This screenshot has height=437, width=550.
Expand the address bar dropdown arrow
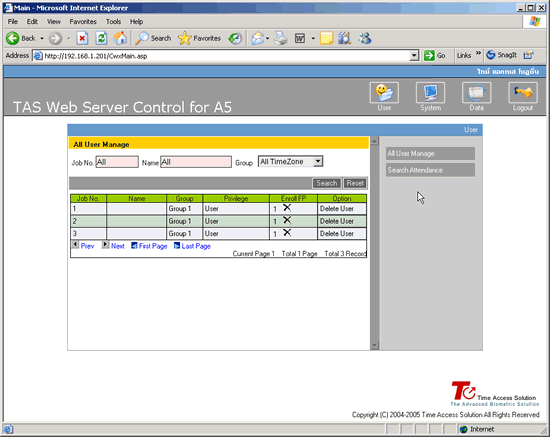click(414, 55)
